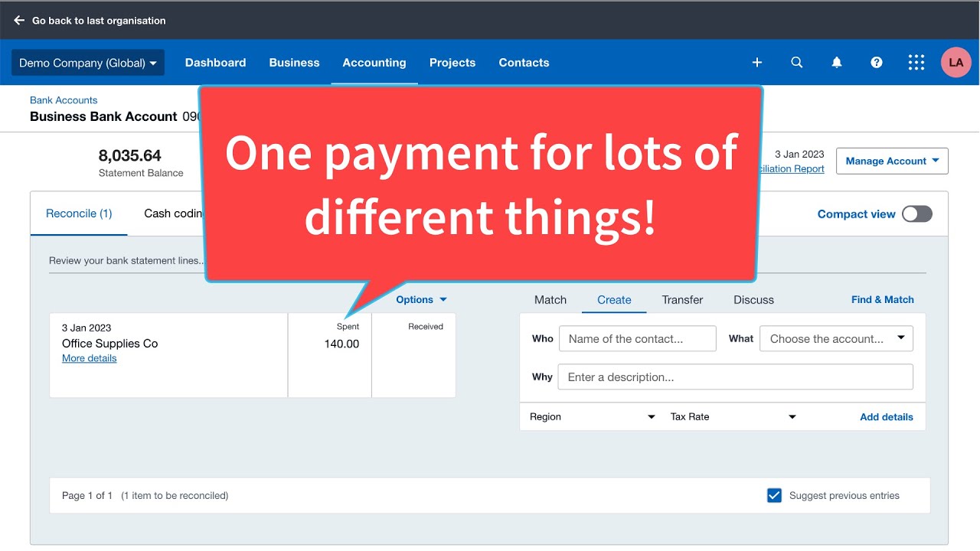The image size is (980, 551).
Task: Click the Bank Accounts breadcrumb link
Action: 64,100
